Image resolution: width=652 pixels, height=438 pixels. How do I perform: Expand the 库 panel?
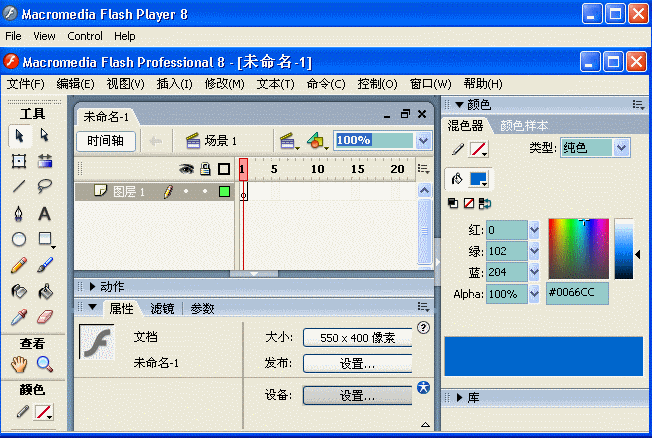(x=459, y=397)
